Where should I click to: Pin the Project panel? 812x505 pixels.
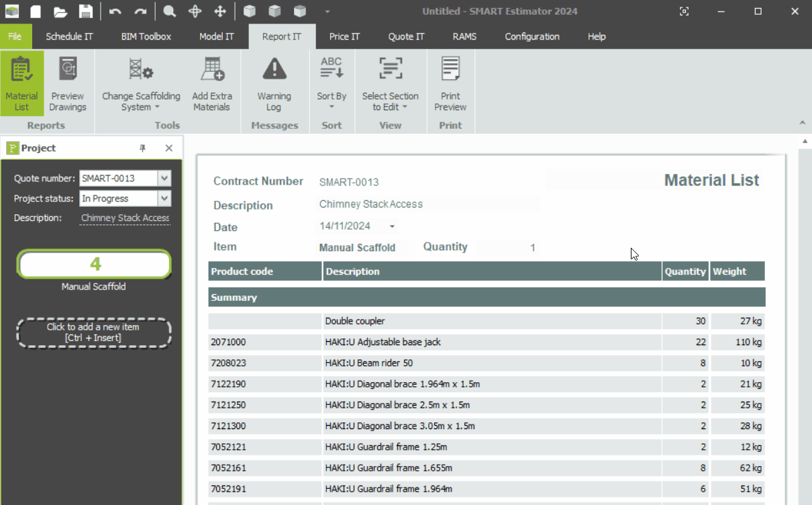click(x=142, y=148)
